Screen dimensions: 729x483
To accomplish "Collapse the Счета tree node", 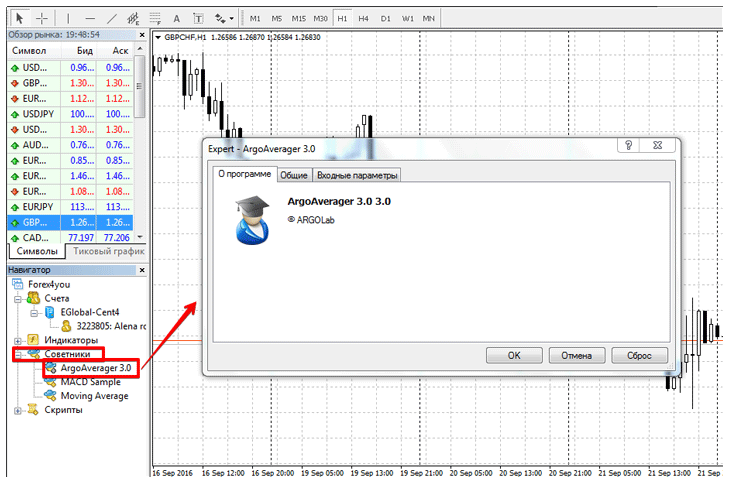I will pyautogui.click(x=18, y=298).
